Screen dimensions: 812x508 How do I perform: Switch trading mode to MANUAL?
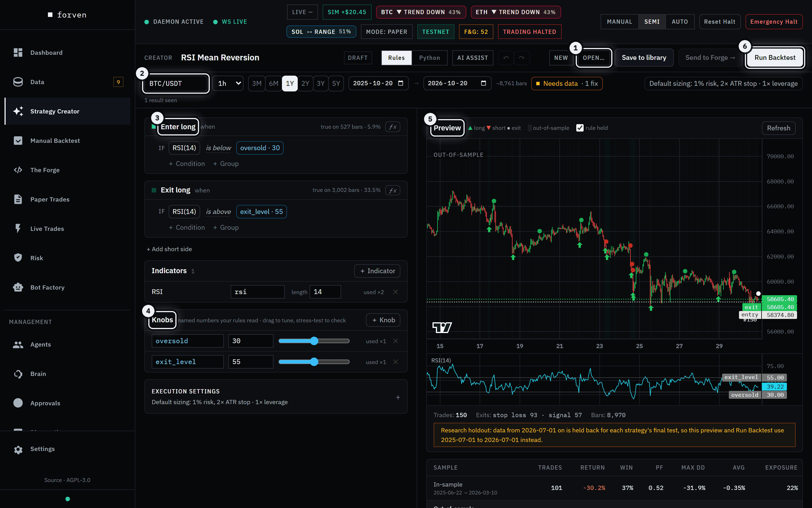619,21
